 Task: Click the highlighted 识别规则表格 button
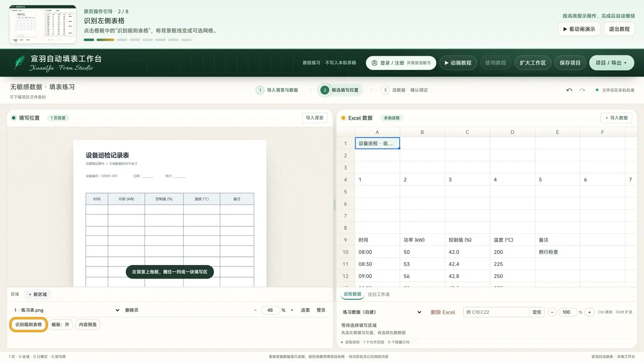pos(29,325)
